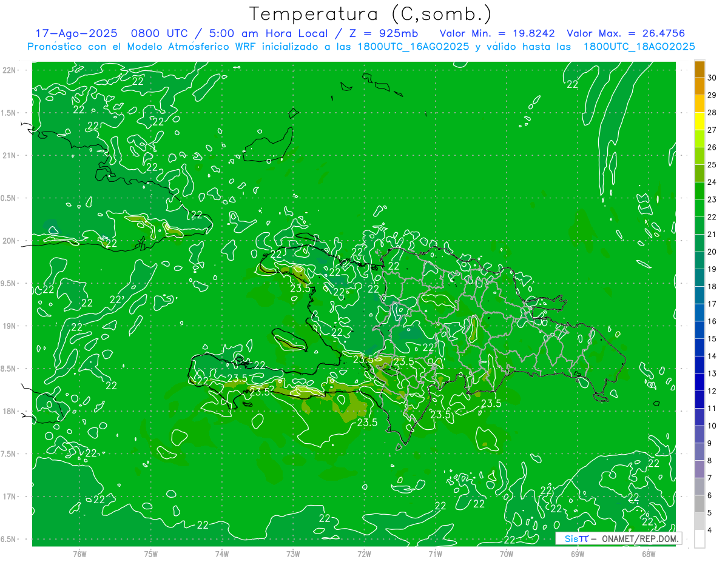Click the legend value "24"
Viewport: 728px width, 562px height.
point(712,182)
